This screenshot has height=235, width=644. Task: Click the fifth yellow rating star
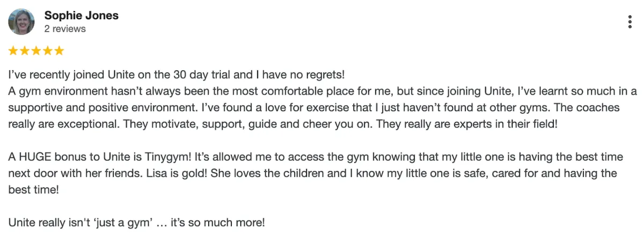(58, 51)
